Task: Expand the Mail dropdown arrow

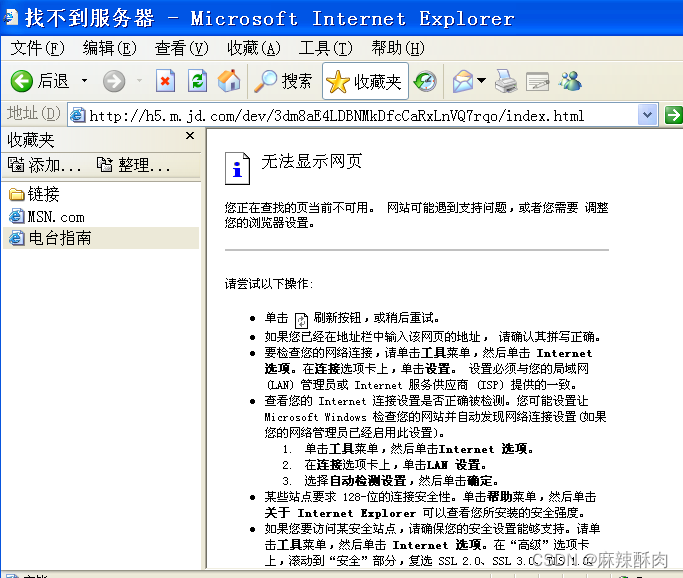Action: 481,81
